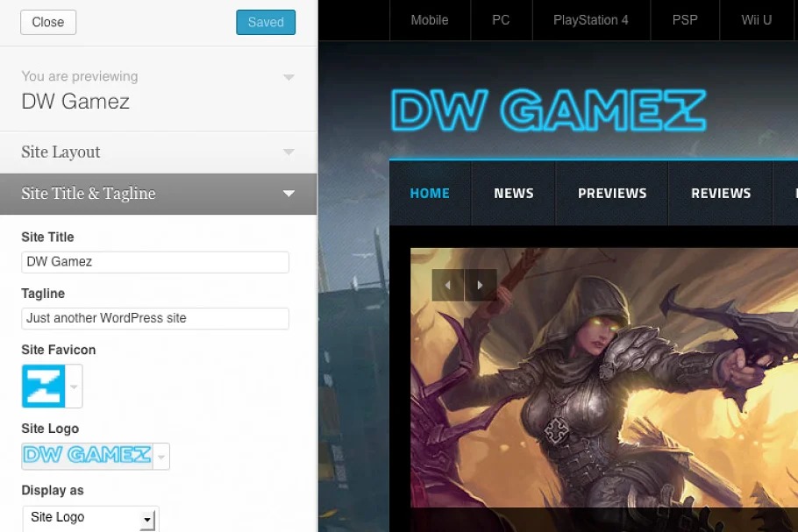Open the Site Favicon dropdown arrow
The height and width of the screenshot is (532, 798).
pyautogui.click(x=75, y=387)
